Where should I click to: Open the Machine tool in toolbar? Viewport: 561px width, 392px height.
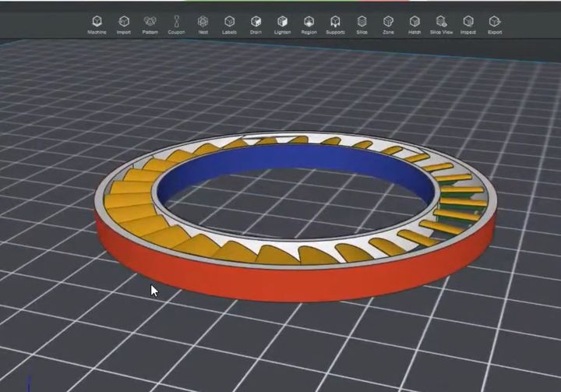97,23
